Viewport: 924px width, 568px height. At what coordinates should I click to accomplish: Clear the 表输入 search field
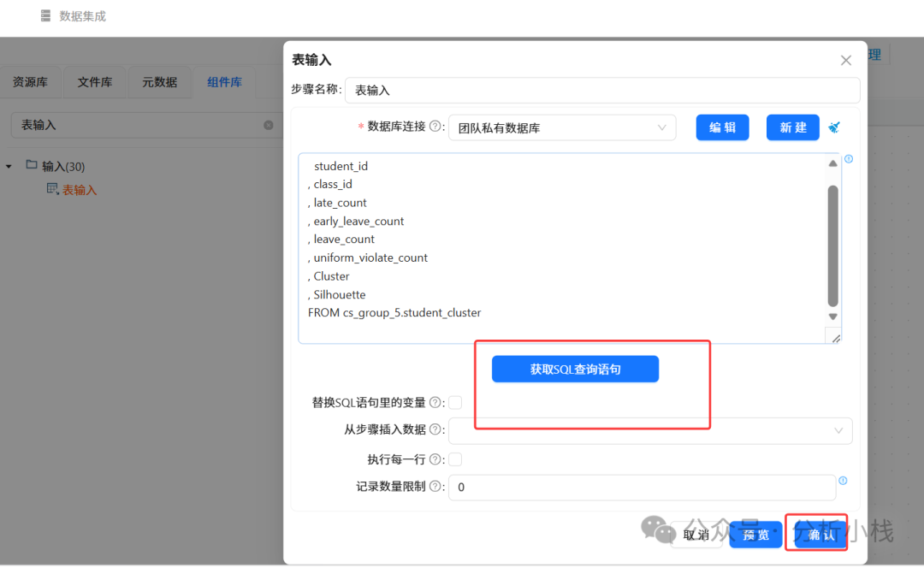[268, 125]
